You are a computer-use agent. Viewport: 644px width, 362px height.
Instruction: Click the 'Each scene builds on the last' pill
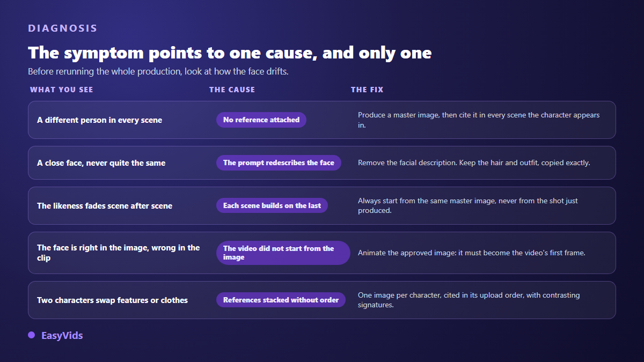click(272, 205)
